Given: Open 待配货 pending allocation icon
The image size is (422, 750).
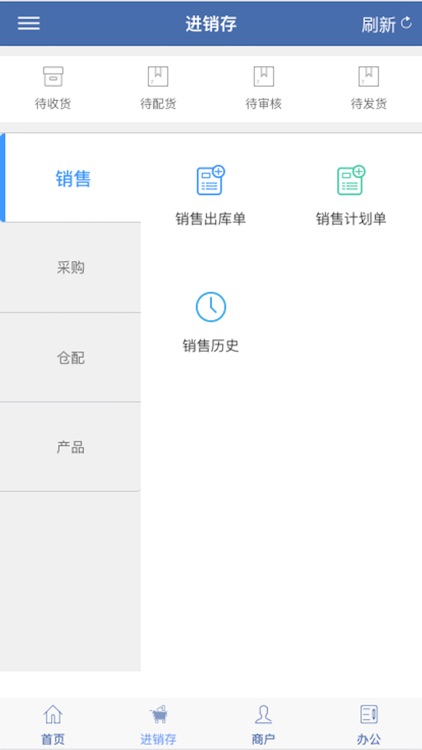Looking at the screenshot, I should coord(158,77).
